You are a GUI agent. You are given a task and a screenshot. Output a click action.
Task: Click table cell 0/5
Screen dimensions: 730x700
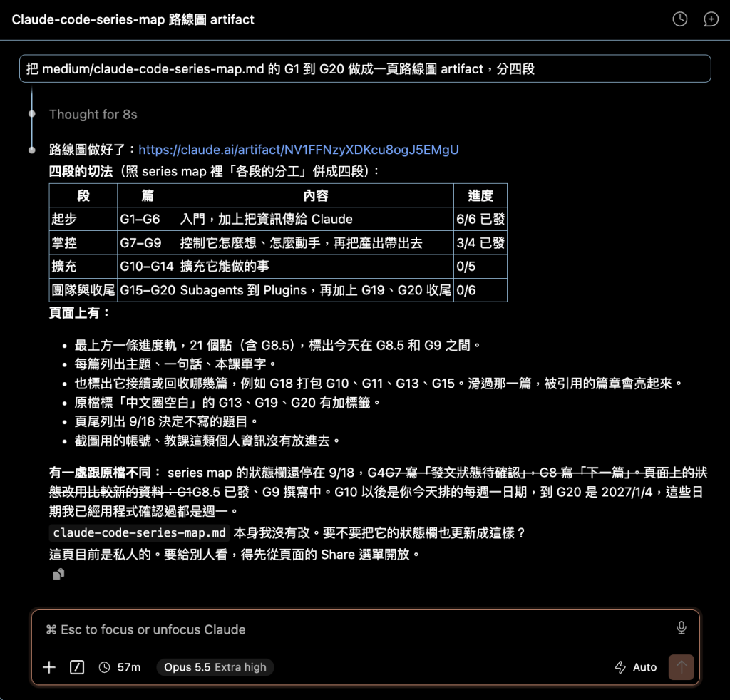click(x=480, y=266)
